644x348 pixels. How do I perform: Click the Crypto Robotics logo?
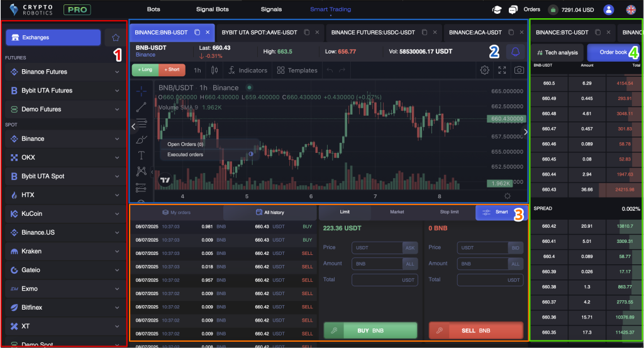tap(31, 9)
